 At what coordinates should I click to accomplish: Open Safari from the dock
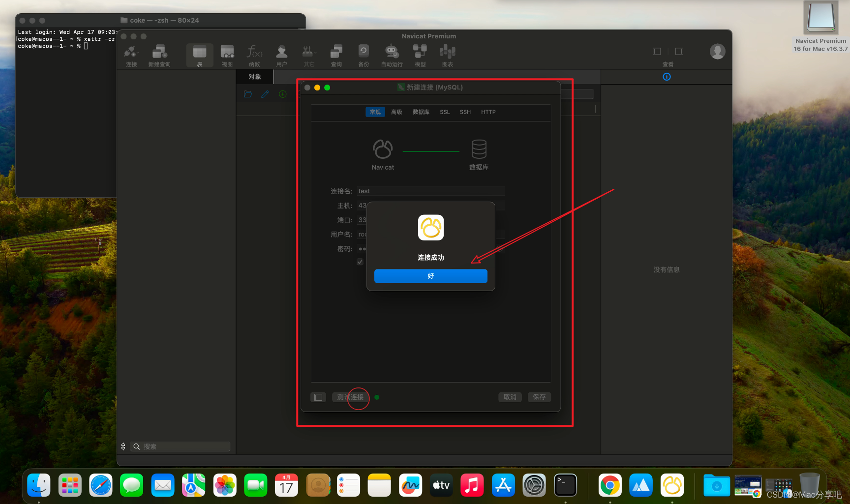101,485
